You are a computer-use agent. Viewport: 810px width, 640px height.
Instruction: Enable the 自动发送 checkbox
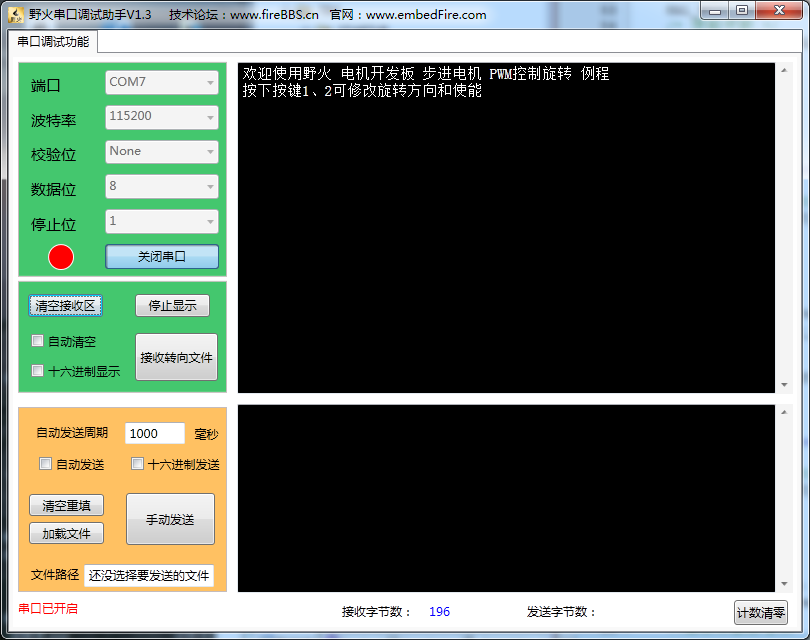pyautogui.click(x=45, y=463)
